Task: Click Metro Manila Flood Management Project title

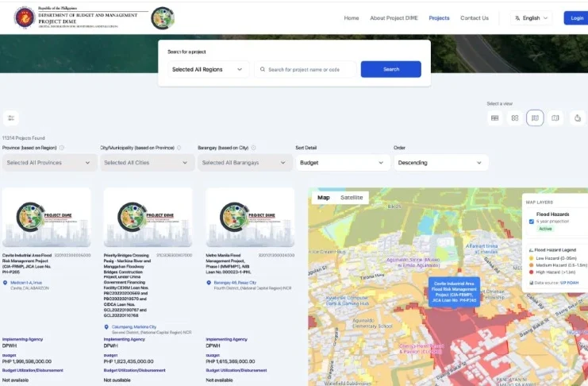Action: point(229,264)
